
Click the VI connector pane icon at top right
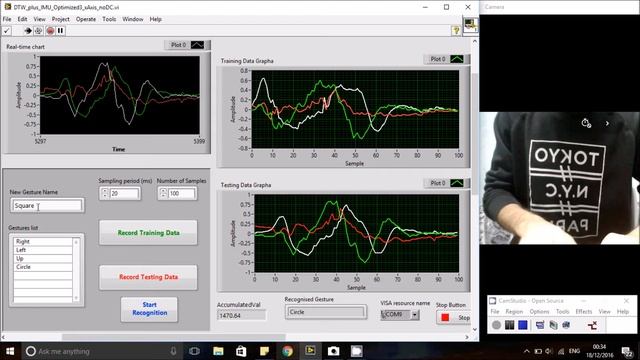(x=470, y=24)
